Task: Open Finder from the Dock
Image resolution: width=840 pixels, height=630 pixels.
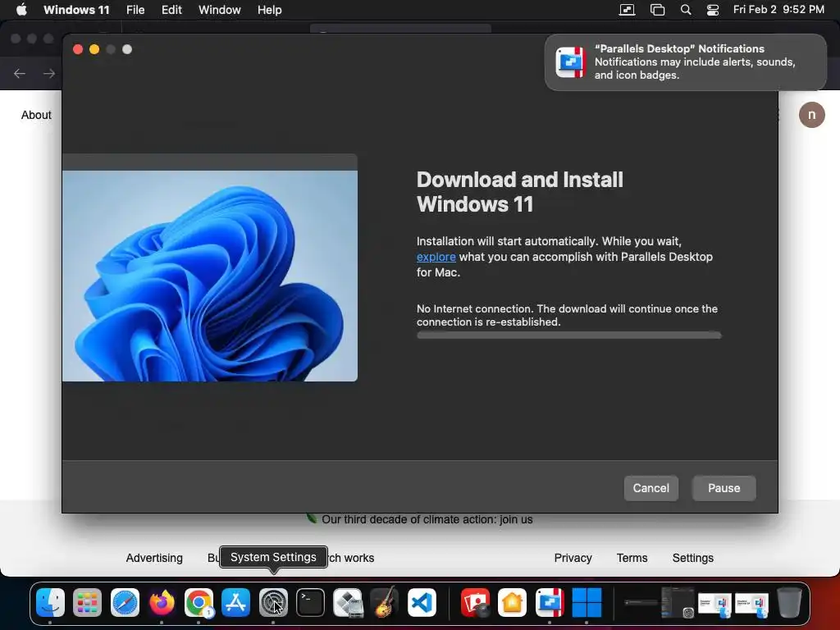Action: (x=50, y=602)
